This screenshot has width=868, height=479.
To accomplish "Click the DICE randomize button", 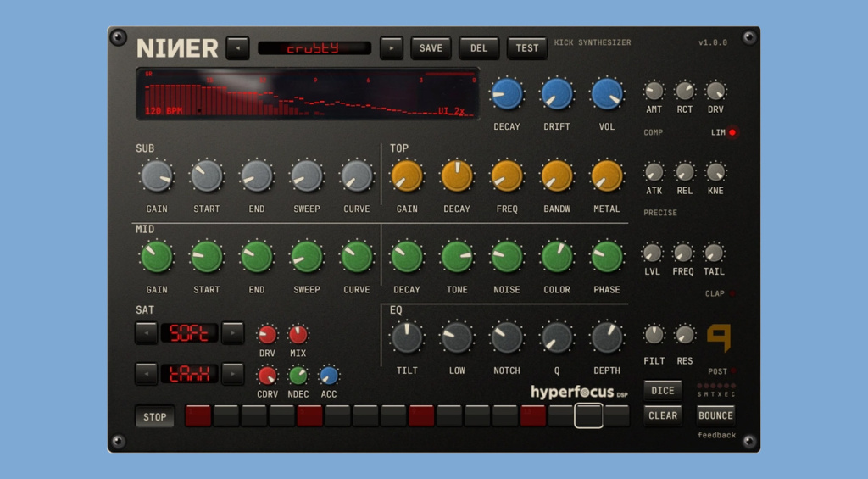I will click(x=663, y=390).
